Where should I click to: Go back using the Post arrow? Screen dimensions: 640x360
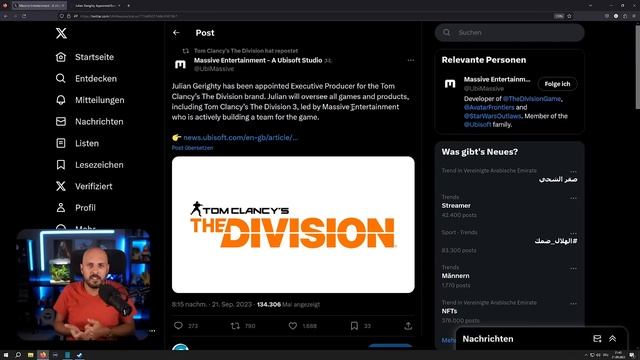[176, 33]
